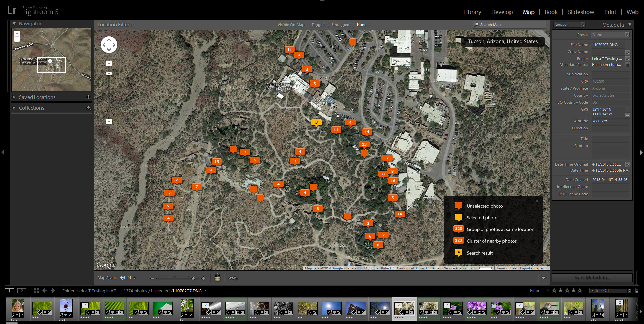Decrease map zoom with toolbar minus

[152, 278]
